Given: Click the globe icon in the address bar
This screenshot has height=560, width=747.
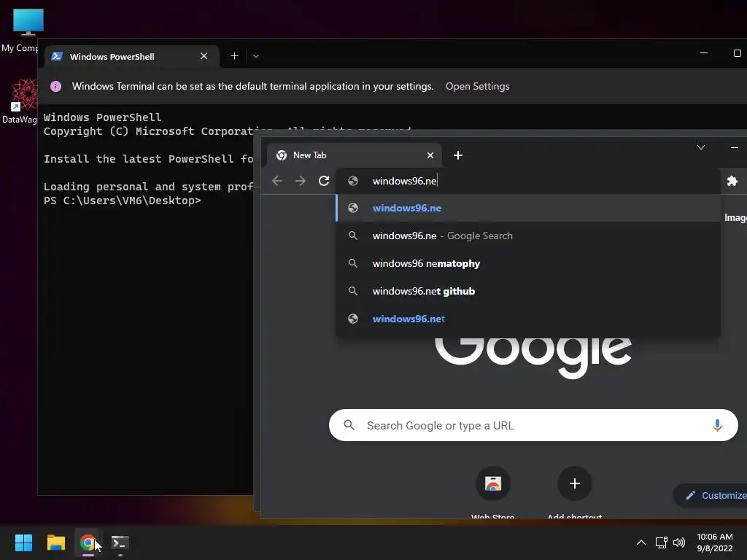Looking at the screenshot, I should pos(353,181).
